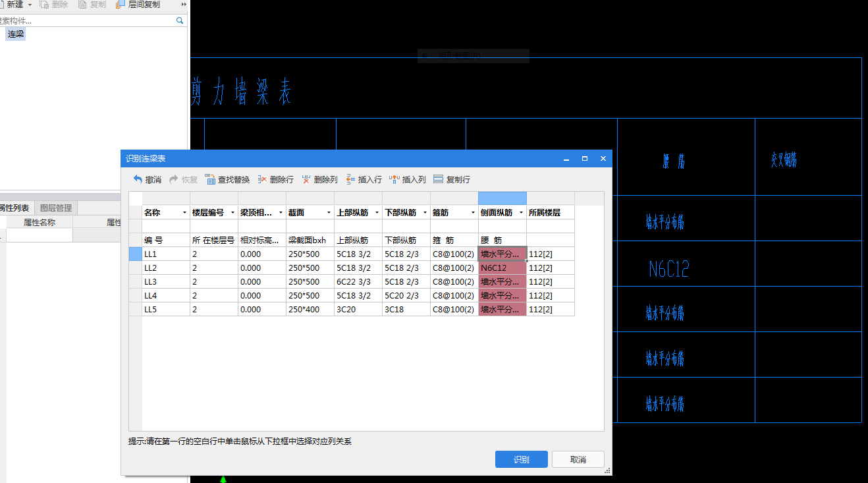Click the 3C18 cell in LL5 row
The height and width of the screenshot is (483, 868).
click(406, 310)
